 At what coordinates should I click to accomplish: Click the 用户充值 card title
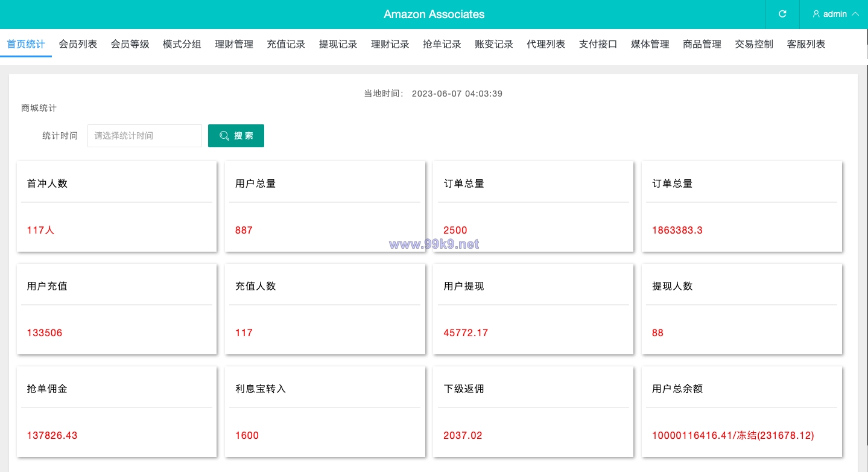(x=47, y=286)
